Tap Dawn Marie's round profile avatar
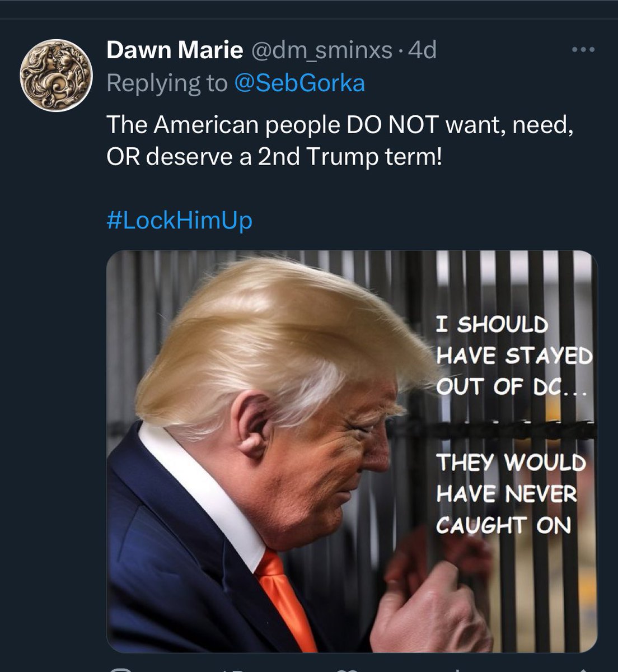 point(55,71)
